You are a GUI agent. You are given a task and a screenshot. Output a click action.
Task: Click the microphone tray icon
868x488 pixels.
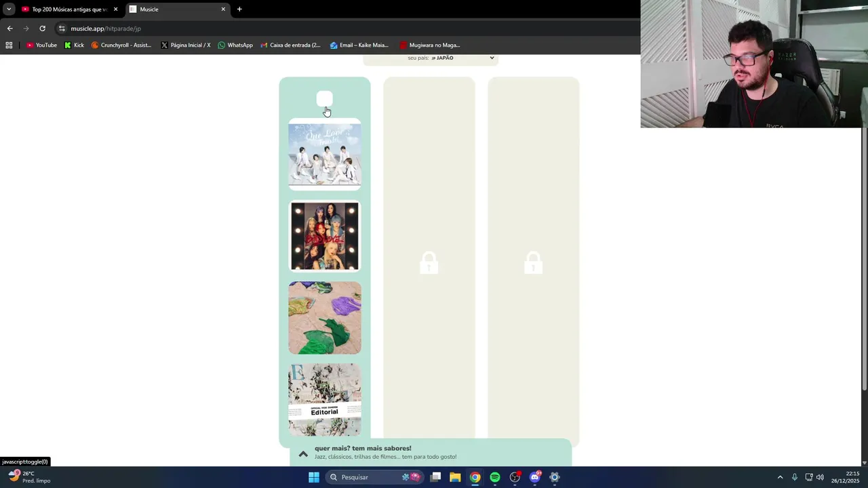coord(795,477)
